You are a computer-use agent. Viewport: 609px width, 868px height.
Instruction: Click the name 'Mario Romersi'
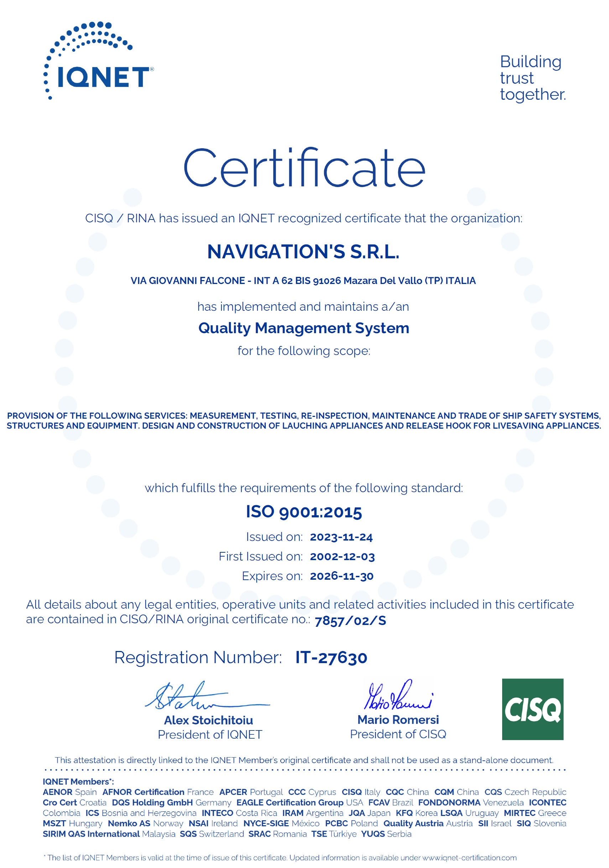[x=398, y=720]
